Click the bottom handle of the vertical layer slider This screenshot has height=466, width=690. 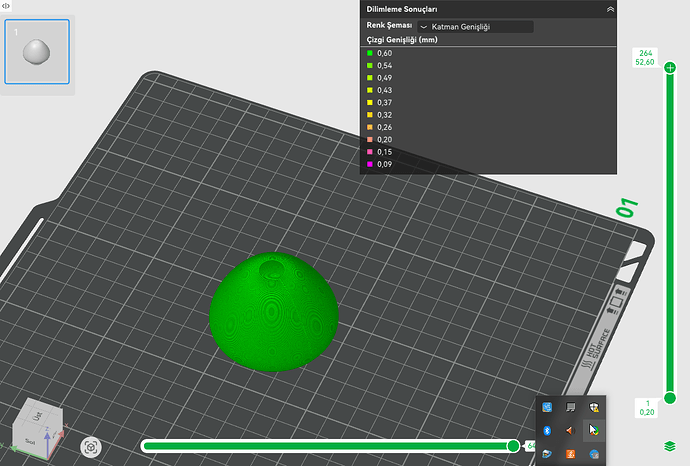tap(670, 398)
